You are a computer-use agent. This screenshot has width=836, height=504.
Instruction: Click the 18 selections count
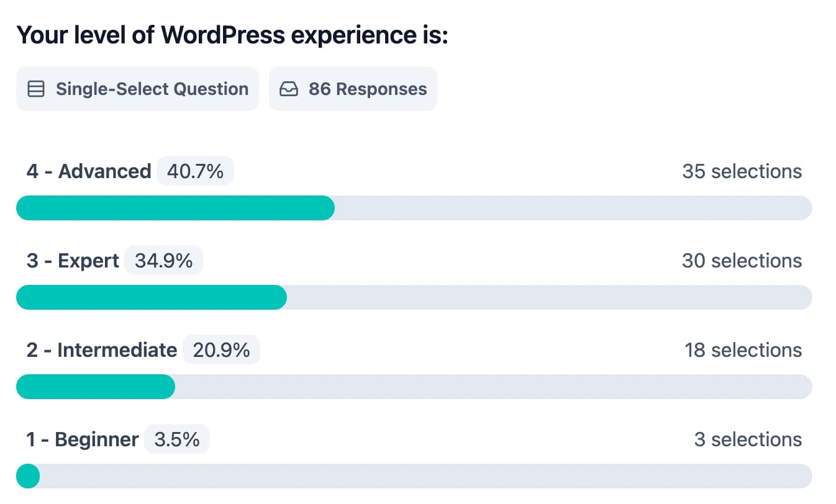tap(743, 350)
